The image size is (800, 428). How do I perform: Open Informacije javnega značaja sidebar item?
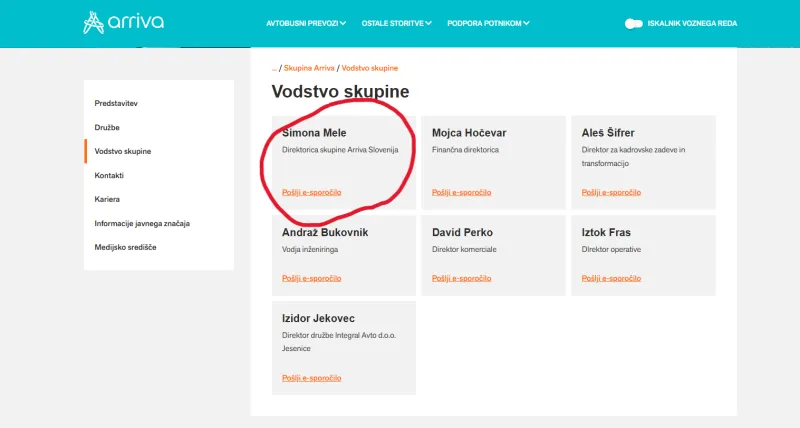tap(142, 223)
